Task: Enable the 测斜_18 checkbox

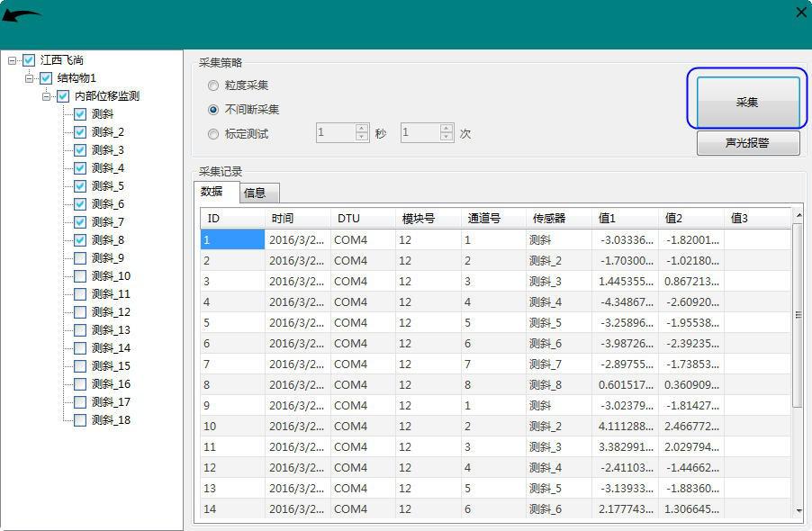Action: coord(80,420)
